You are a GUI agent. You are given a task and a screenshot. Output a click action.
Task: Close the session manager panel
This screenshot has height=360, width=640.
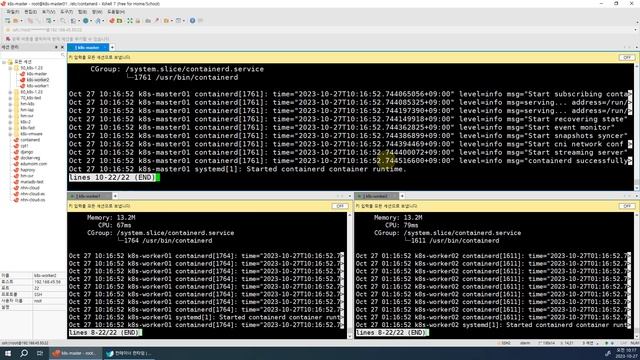tap(62, 47)
